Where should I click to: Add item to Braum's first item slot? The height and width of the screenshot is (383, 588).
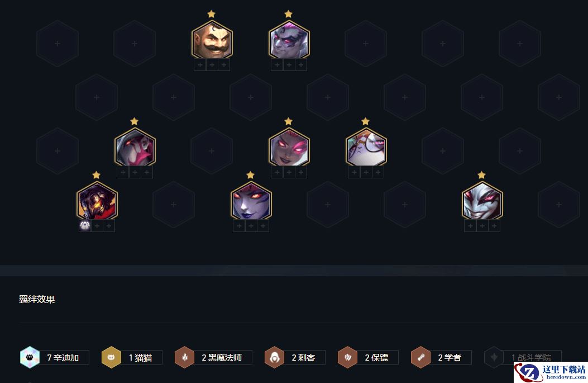pyautogui.click(x=200, y=65)
